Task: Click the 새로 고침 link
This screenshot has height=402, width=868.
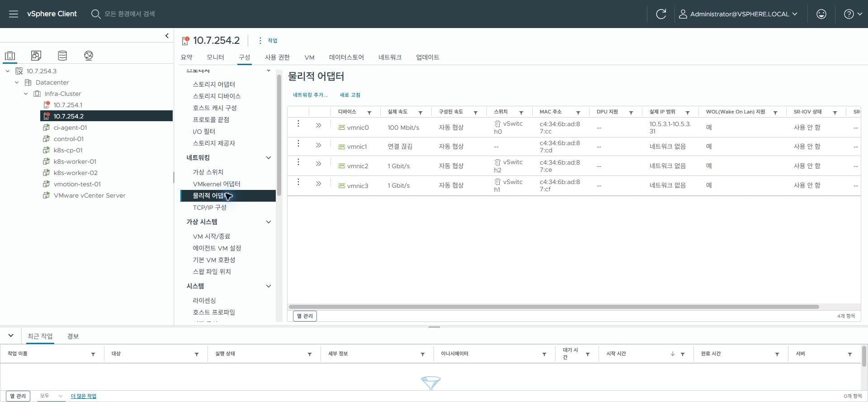Action: [x=350, y=95]
